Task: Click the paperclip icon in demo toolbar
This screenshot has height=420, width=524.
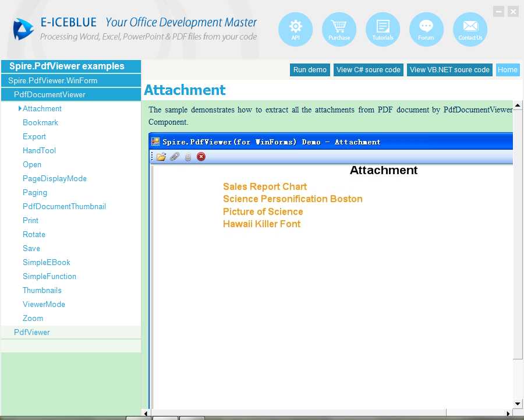Action: click(188, 157)
